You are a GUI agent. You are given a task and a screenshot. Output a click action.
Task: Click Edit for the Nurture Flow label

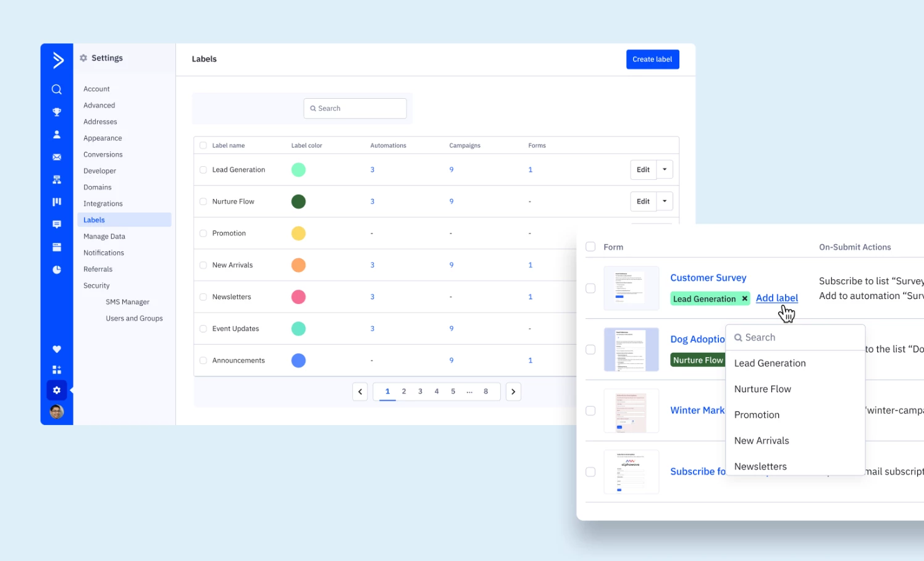click(x=643, y=201)
